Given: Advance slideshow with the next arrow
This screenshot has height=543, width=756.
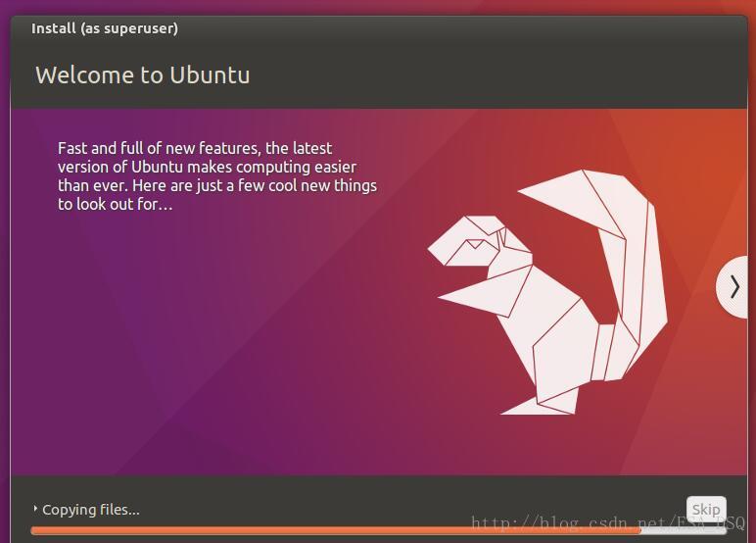Looking at the screenshot, I should point(733,287).
